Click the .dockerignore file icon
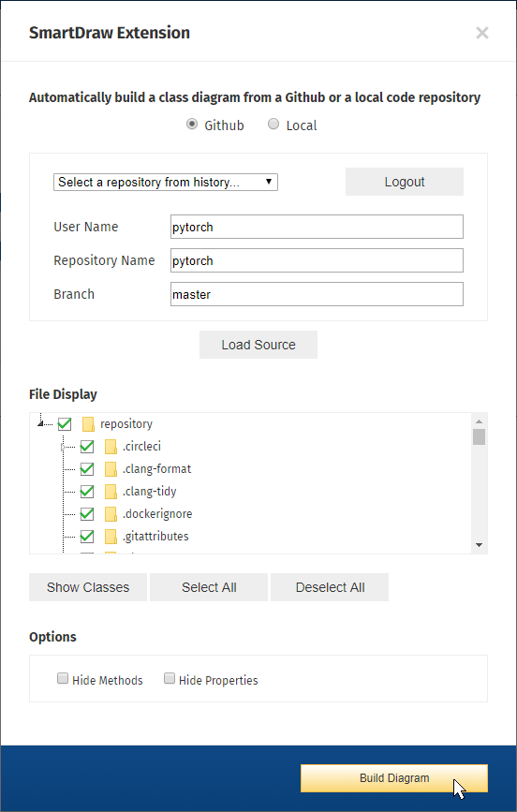This screenshot has height=812, width=517. [x=111, y=514]
